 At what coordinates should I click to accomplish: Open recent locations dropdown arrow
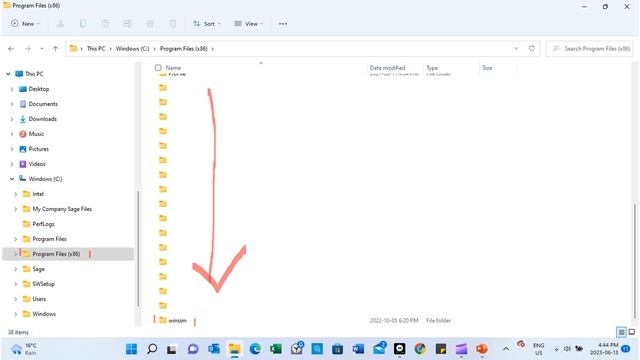coord(42,49)
